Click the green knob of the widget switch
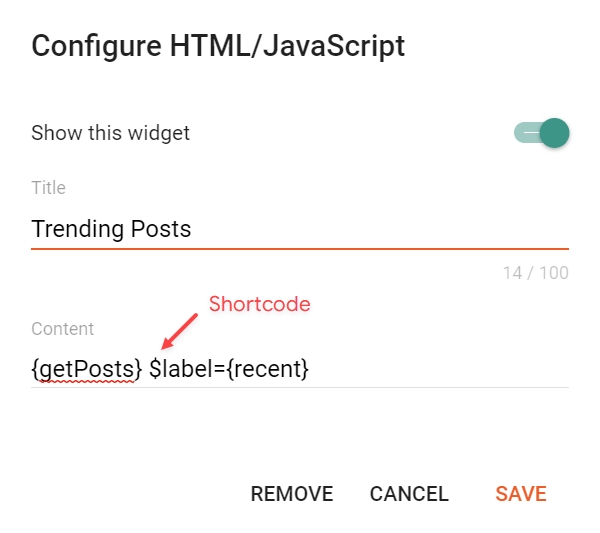This screenshot has height=533, width=600. click(x=553, y=133)
